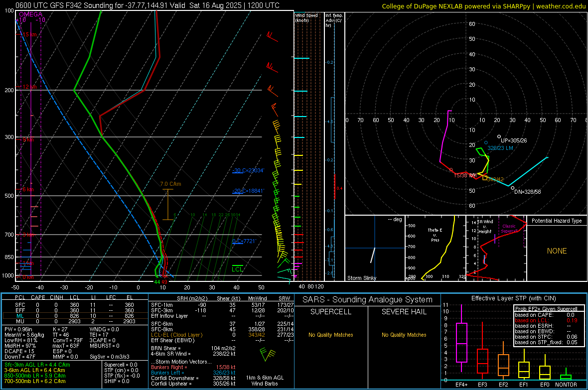Click the Theta-E v. Pres panel label
This screenshot has height=390, width=588.
[435, 235]
